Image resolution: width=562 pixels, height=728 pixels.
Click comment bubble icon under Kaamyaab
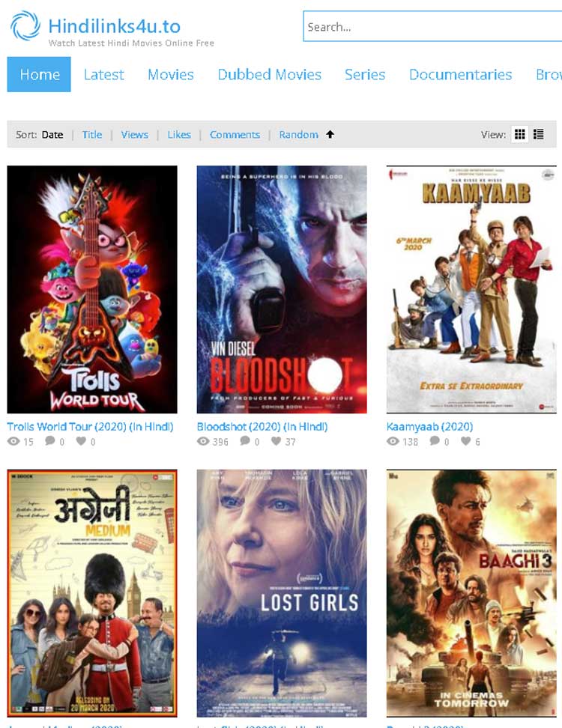pyautogui.click(x=435, y=440)
